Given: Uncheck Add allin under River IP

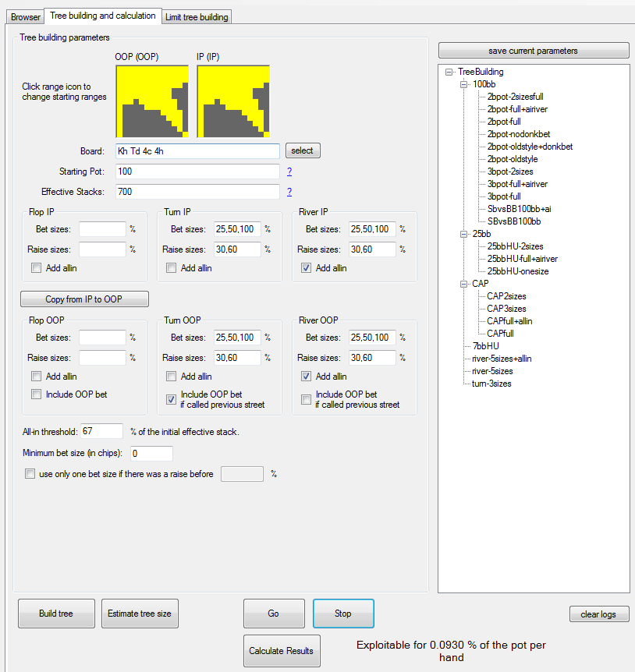Looking at the screenshot, I should [307, 268].
